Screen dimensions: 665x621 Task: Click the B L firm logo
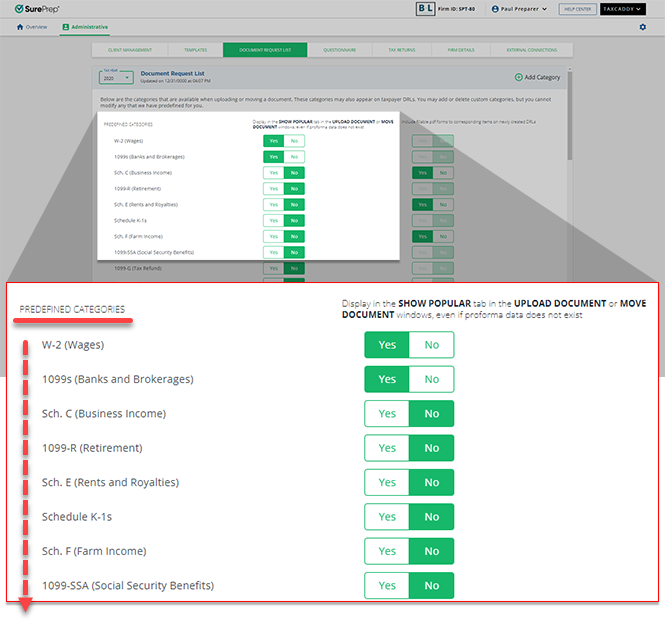pyautogui.click(x=425, y=9)
